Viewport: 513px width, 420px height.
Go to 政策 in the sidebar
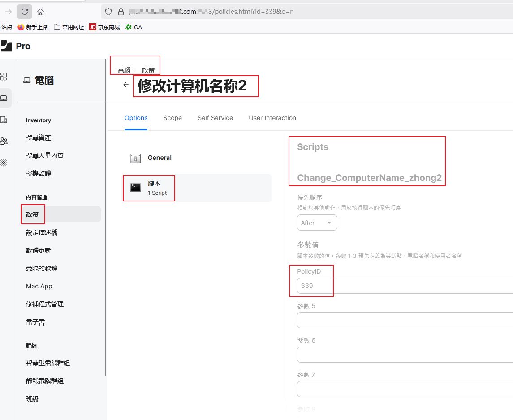click(x=32, y=214)
